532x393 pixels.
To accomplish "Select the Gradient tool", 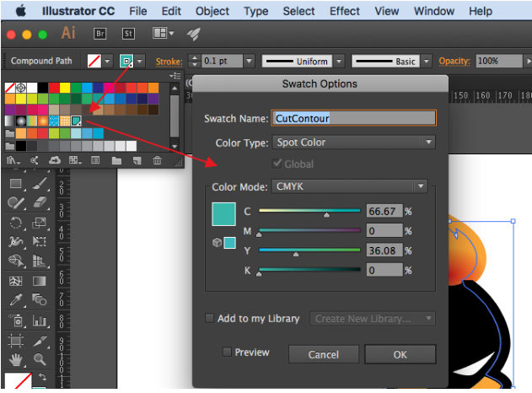I will 39,281.
